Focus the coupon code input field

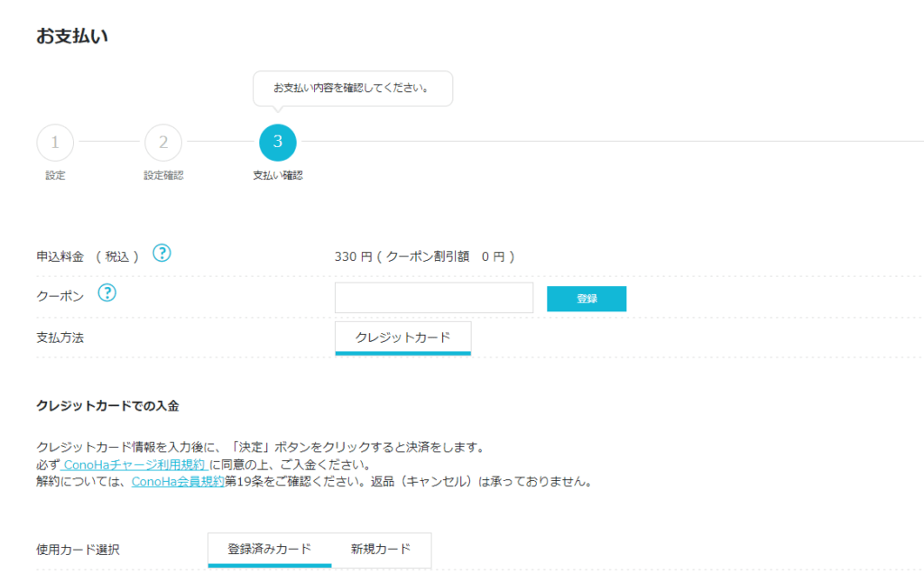click(x=433, y=298)
